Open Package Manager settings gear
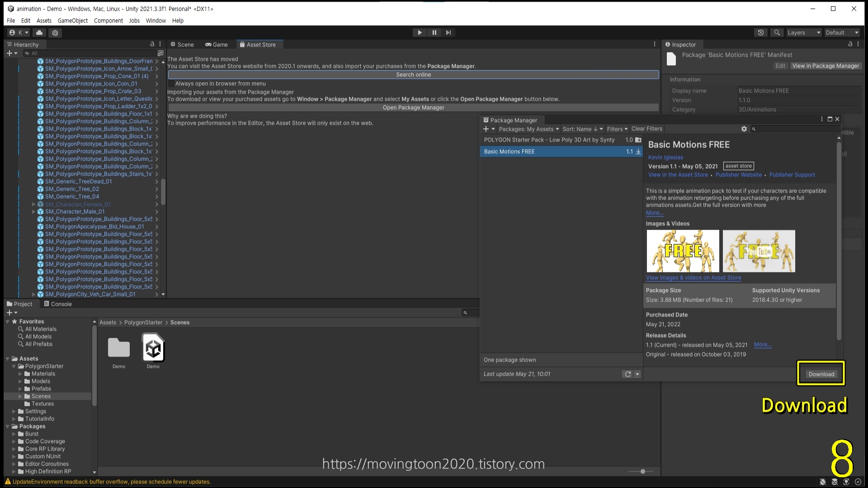The image size is (868, 488). pyautogui.click(x=744, y=129)
